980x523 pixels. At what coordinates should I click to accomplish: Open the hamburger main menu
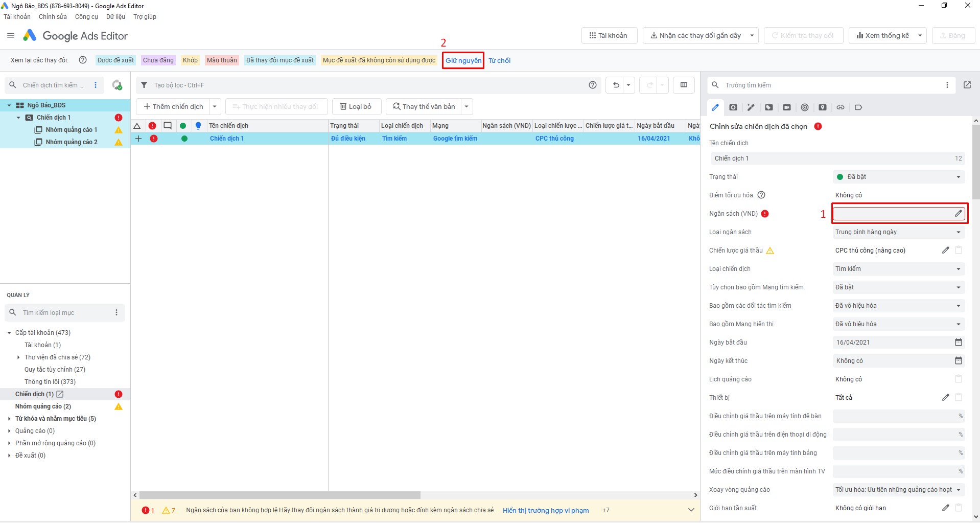tap(11, 36)
